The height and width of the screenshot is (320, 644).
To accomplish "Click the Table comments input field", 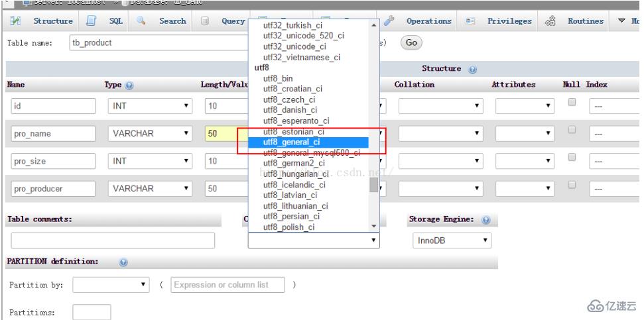I will [113, 240].
